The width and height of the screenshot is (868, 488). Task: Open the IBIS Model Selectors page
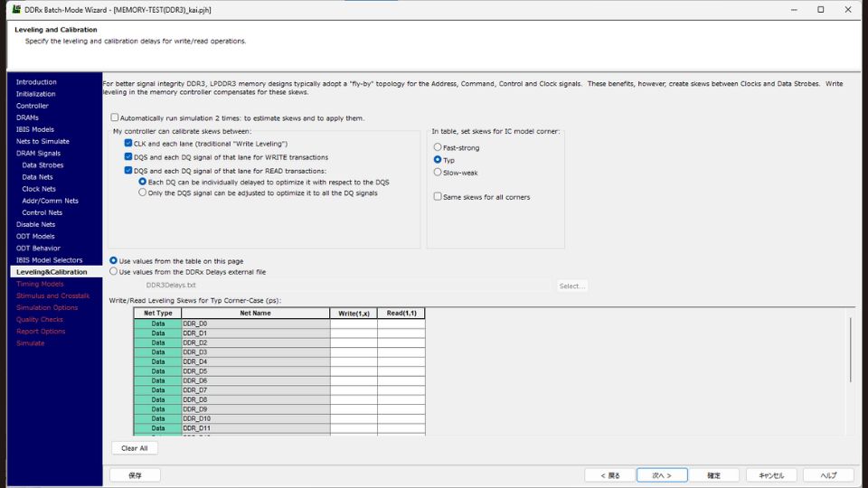(x=49, y=260)
